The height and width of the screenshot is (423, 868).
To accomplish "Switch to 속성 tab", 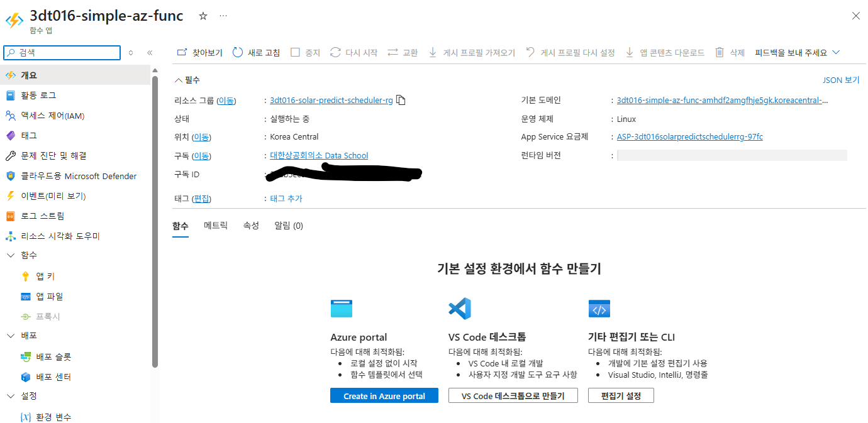I will [x=251, y=226].
